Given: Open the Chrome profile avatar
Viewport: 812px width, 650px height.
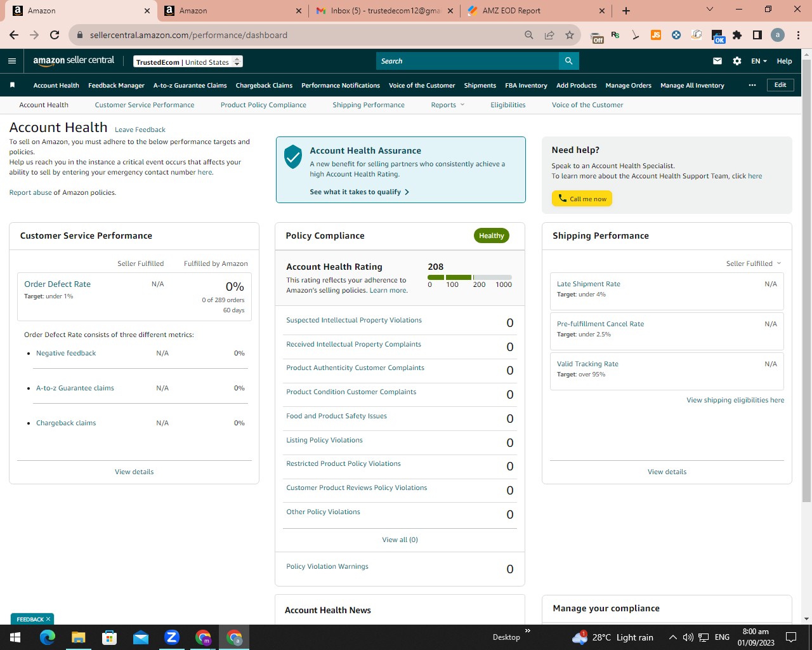Looking at the screenshot, I should point(778,35).
